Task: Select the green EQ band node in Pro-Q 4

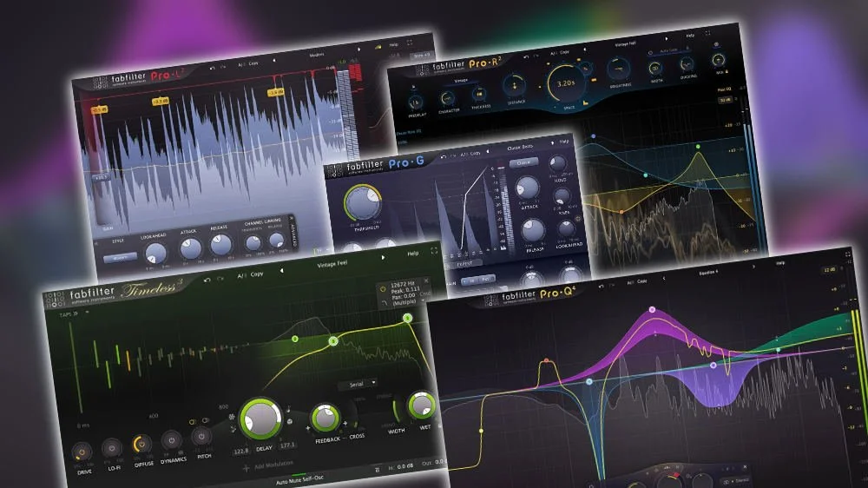Action: [778, 350]
